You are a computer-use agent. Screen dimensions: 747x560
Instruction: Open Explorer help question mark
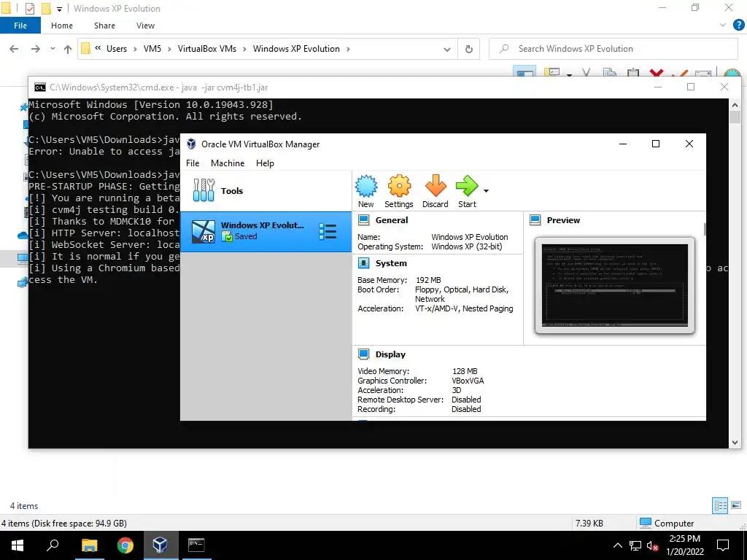coord(738,26)
